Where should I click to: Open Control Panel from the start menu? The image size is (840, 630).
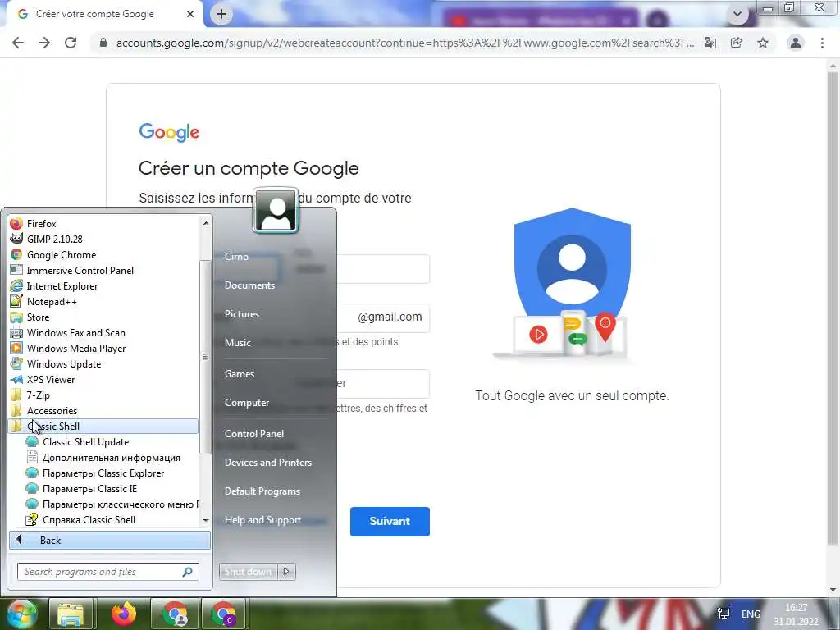254,433
